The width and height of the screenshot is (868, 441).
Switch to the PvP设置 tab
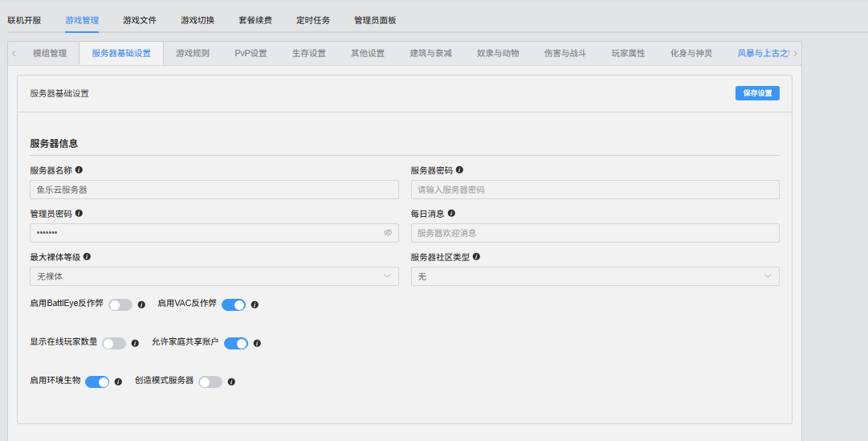(251, 54)
